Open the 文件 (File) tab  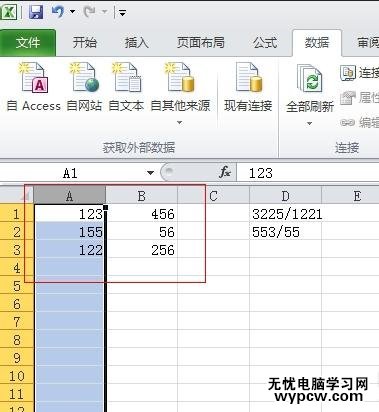point(28,43)
